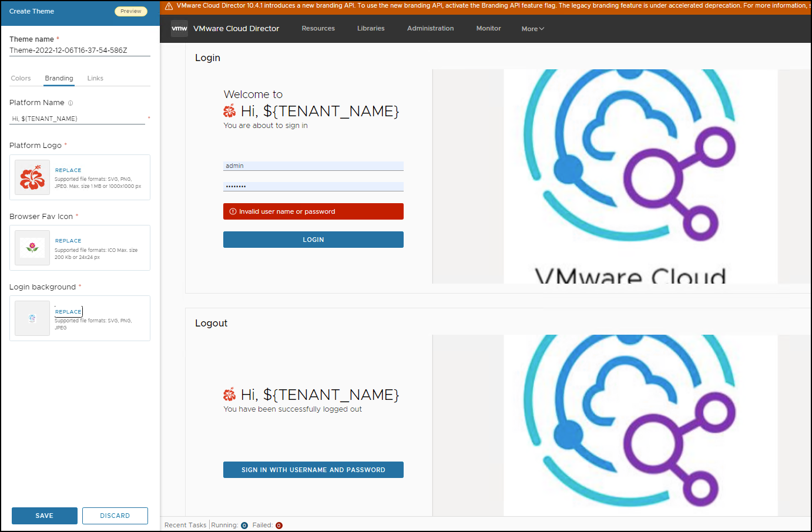Click the Recent Tasks label
This screenshot has width=812, height=532.
coord(186,526)
